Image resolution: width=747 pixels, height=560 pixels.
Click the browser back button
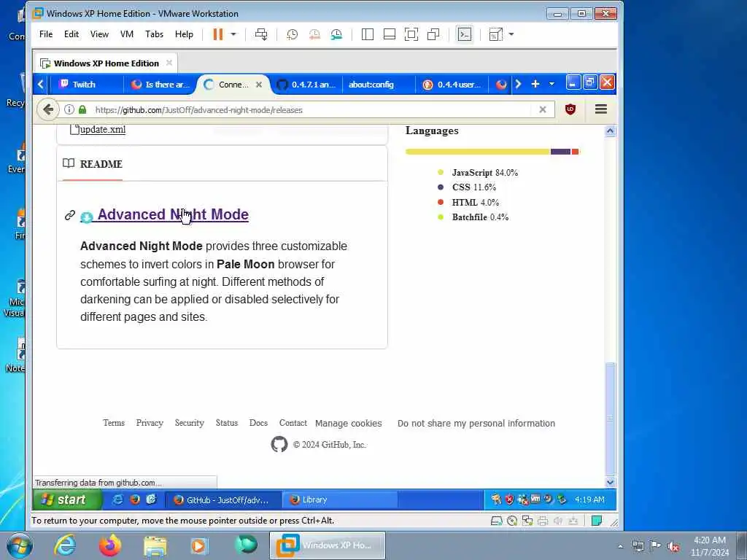click(x=47, y=109)
